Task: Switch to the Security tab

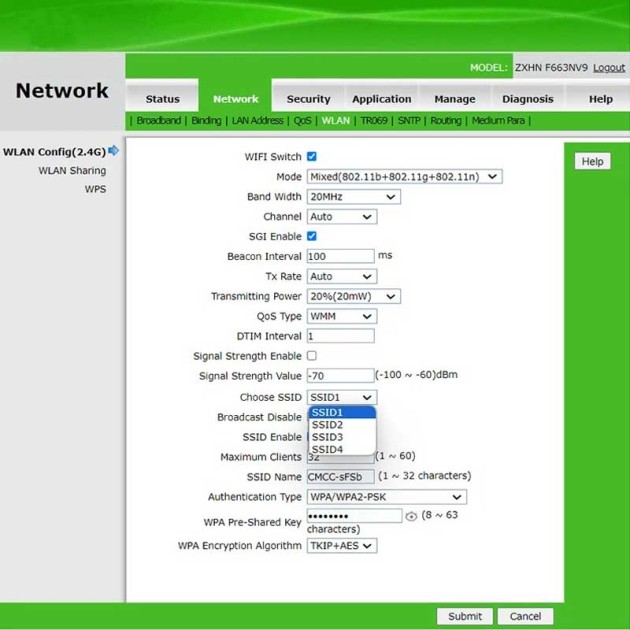Action: tap(308, 99)
